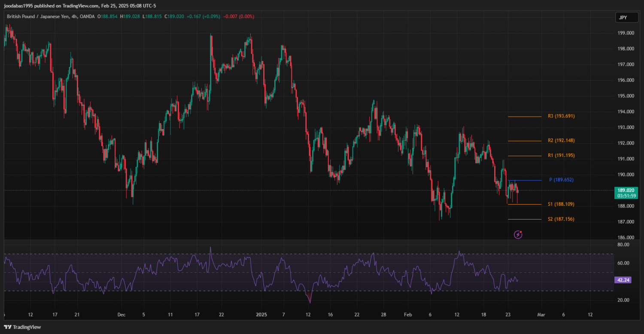Click the lightning economic event icon
Image resolution: width=644 pixels, height=334 pixels.
tap(518, 235)
